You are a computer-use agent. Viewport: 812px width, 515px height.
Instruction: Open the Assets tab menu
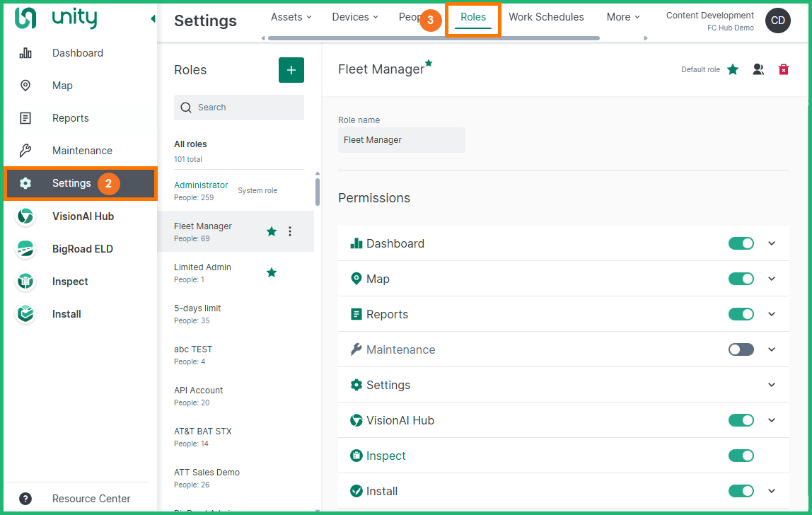tap(291, 17)
